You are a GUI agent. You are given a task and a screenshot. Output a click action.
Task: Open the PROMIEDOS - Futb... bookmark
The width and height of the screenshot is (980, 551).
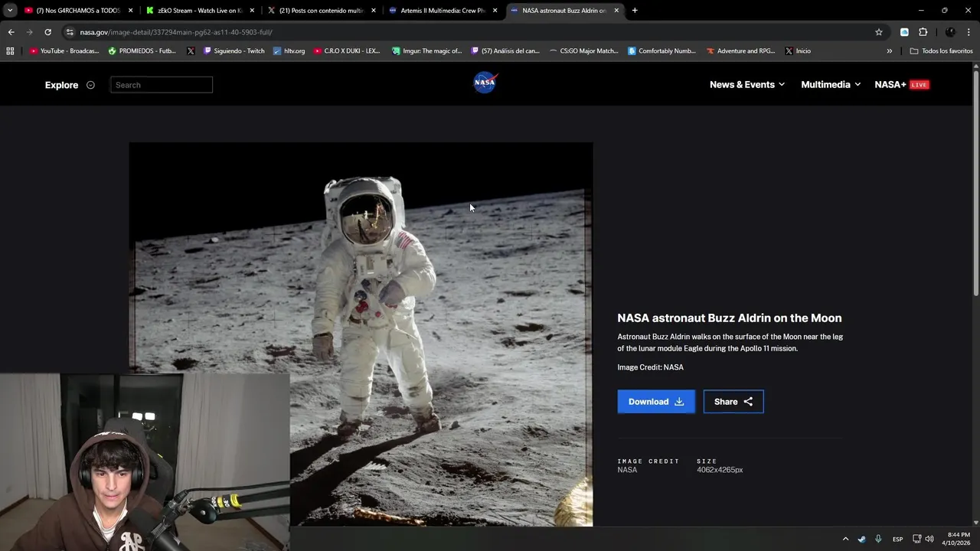coord(142,51)
